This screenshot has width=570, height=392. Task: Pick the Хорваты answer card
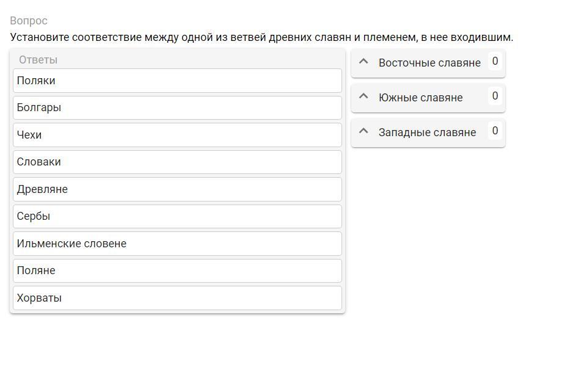[177, 298]
